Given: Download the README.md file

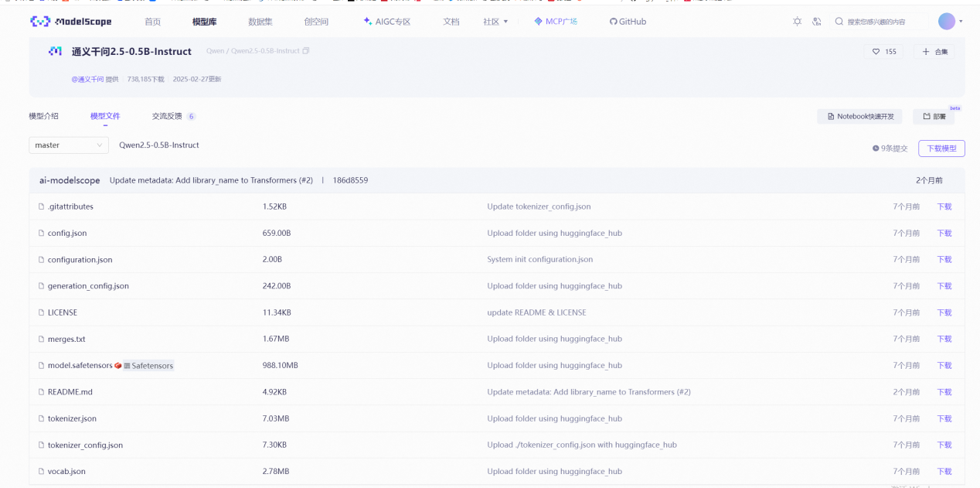Looking at the screenshot, I should (x=944, y=392).
